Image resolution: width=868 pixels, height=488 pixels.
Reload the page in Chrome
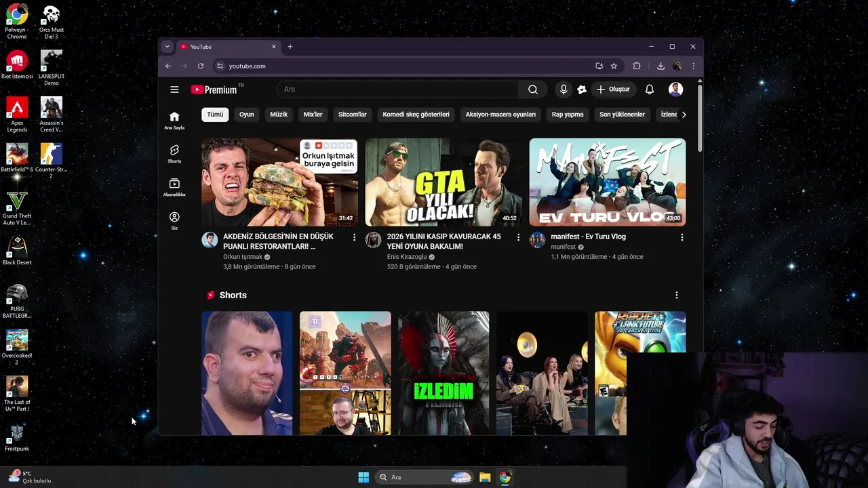click(201, 66)
